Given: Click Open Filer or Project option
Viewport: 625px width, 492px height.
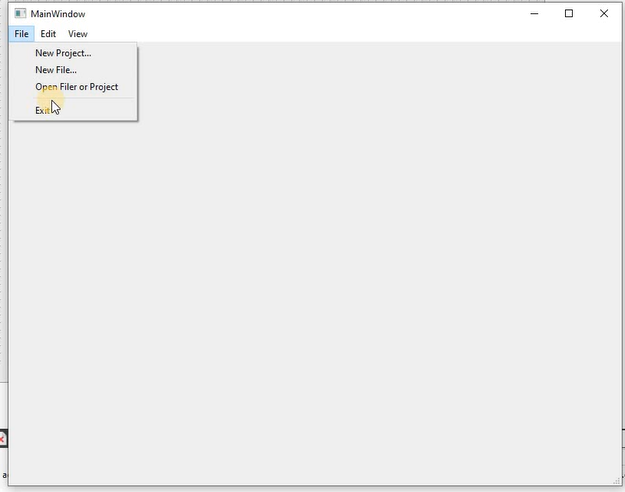Looking at the screenshot, I should pyautogui.click(x=76, y=87).
